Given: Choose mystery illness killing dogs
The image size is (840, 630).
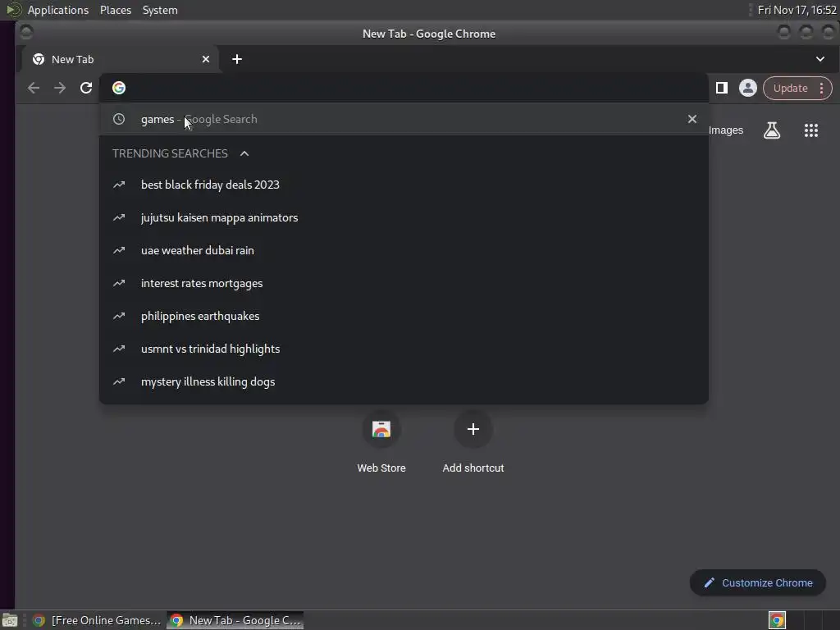Looking at the screenshot, I should pyautogui.click(x=404, y=381).
